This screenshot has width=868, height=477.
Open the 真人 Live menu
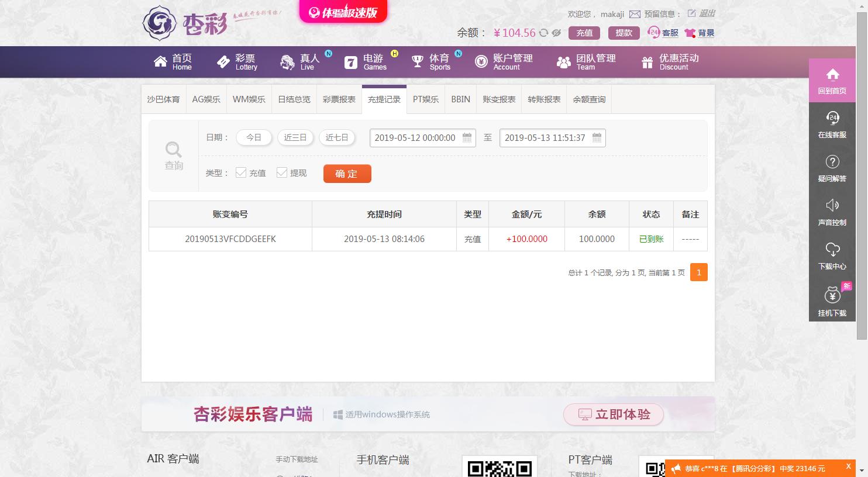click(301, 61)
